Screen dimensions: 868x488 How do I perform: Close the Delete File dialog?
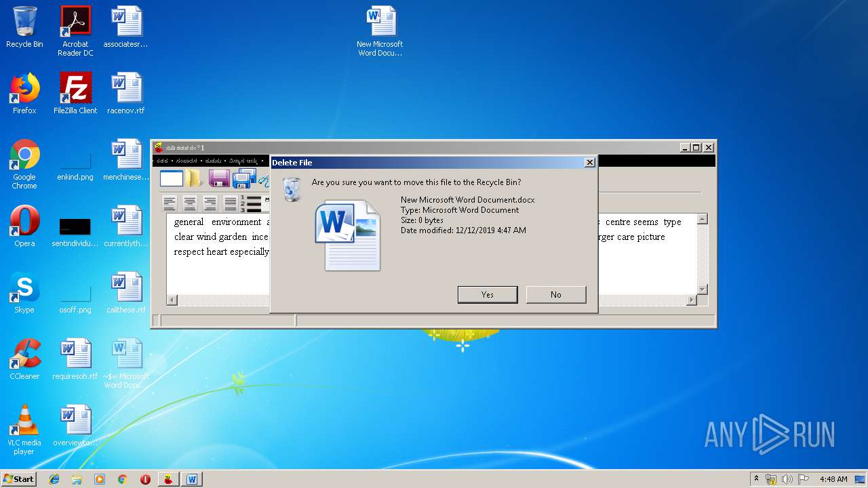click(x=589, y=163)
